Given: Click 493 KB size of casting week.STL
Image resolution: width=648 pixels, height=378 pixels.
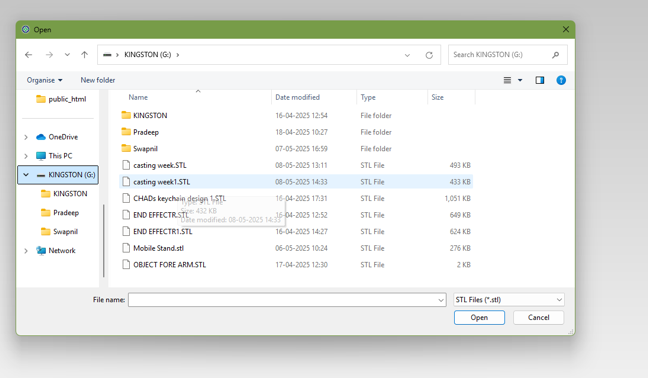Looking at the screenshot, I should pos(460,165).
